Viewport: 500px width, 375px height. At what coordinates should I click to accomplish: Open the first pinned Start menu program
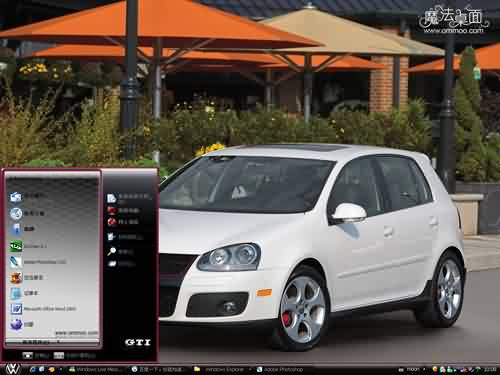28,197
